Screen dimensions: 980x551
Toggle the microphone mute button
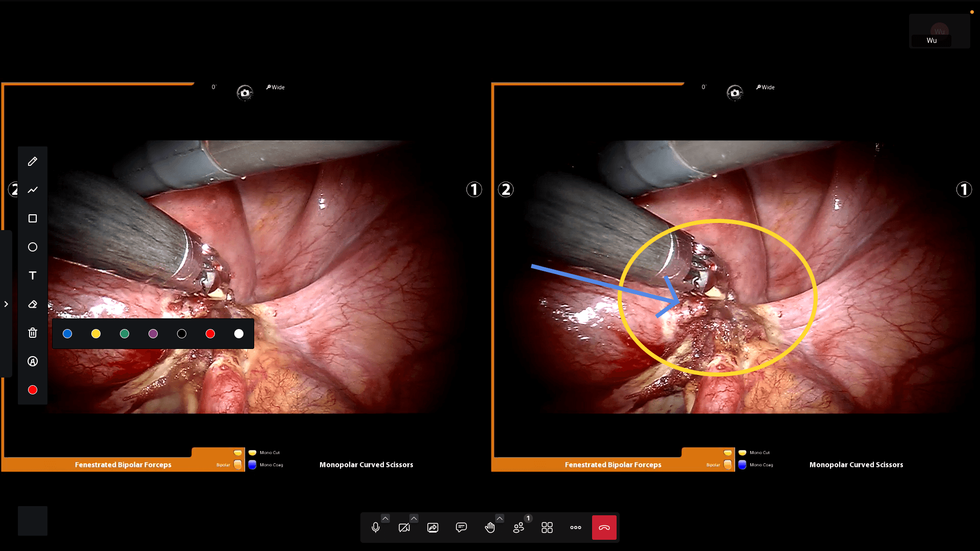376,528
